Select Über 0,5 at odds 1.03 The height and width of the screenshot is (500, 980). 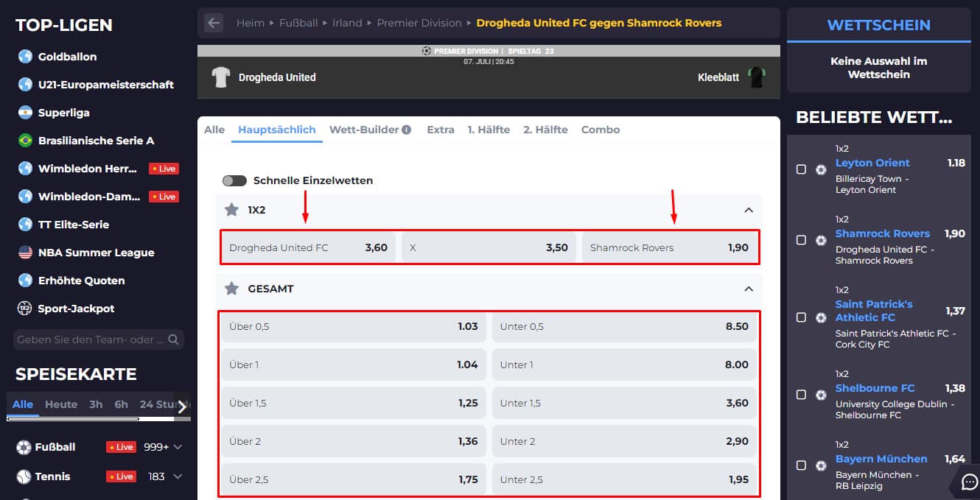[354, 326]
